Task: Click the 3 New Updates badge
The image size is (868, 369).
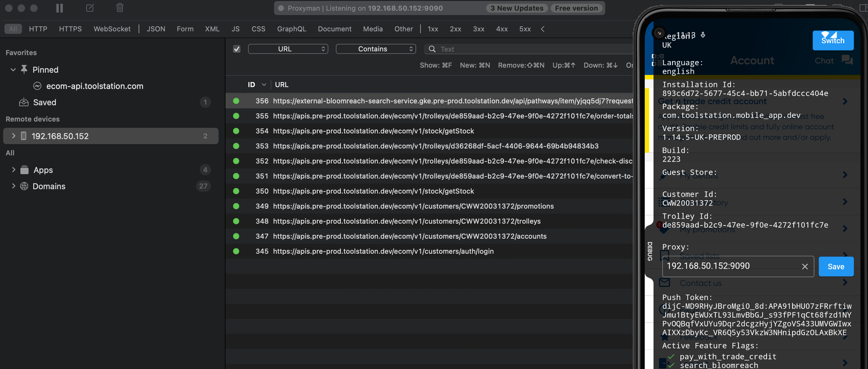Action: [x=516, y=8]
